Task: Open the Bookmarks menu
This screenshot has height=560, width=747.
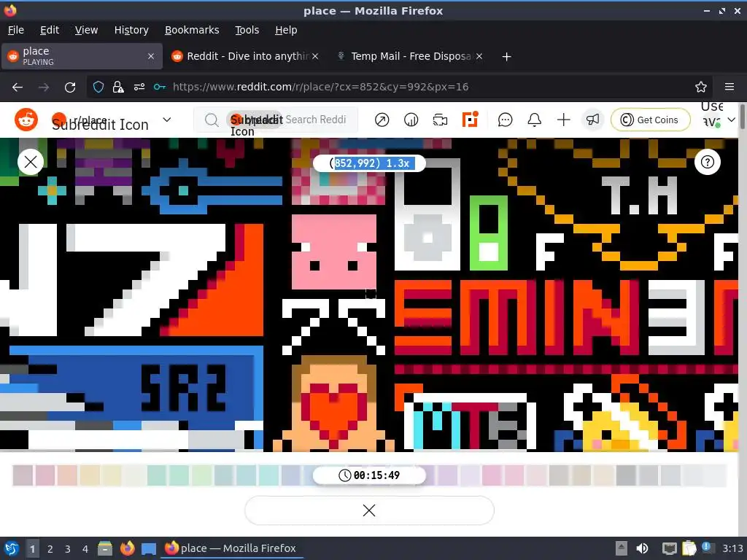Action: point(192,30)
